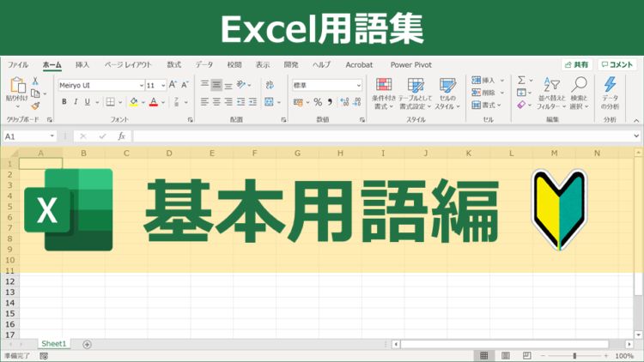This screenshot has width=644, height=362.
Task: Increase indent icon
Action: [x=252, y=102]
